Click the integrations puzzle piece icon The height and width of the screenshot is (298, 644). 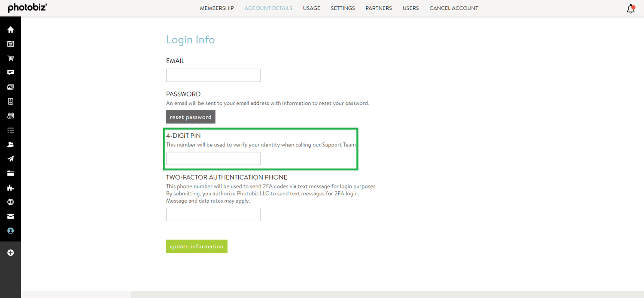[x=10, y=187]
